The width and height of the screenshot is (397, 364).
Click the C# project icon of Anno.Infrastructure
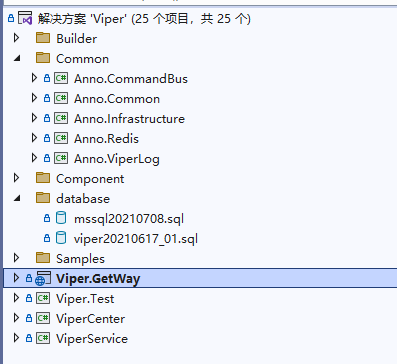click(61, 118)
